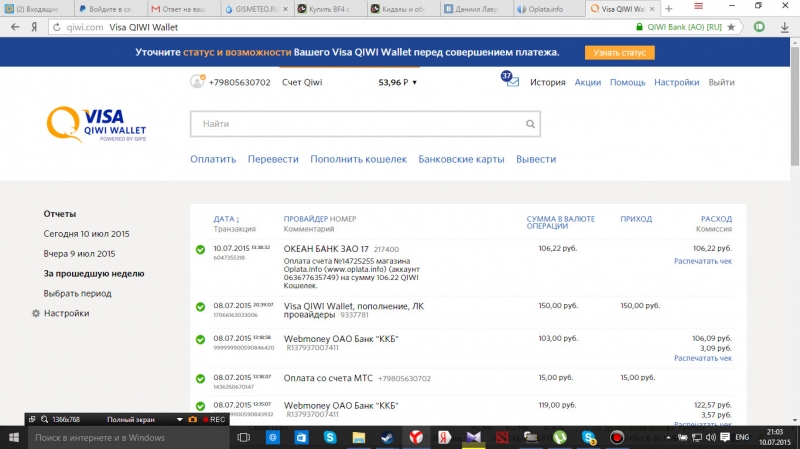800x449 pixels.
Task: Launch Skype from the taskbar
Action: (x=330, y=438)
